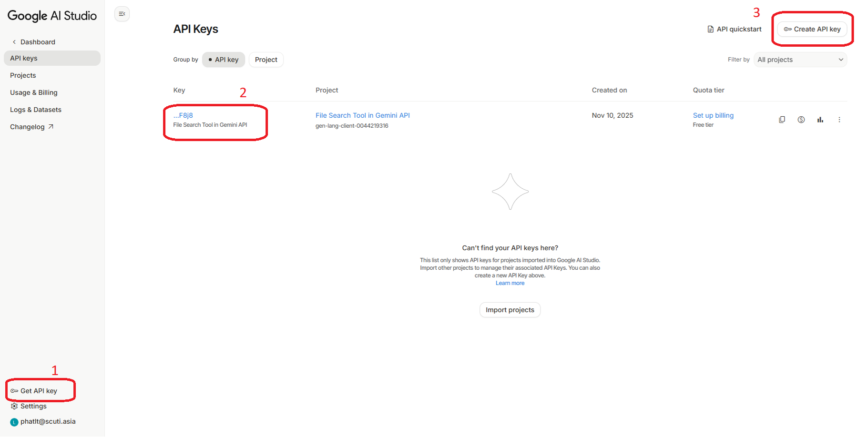Open billing info via the dollar icon
The width and height of the screenshot is (868, 438).
pyautogui.click(x=801, y=119)
